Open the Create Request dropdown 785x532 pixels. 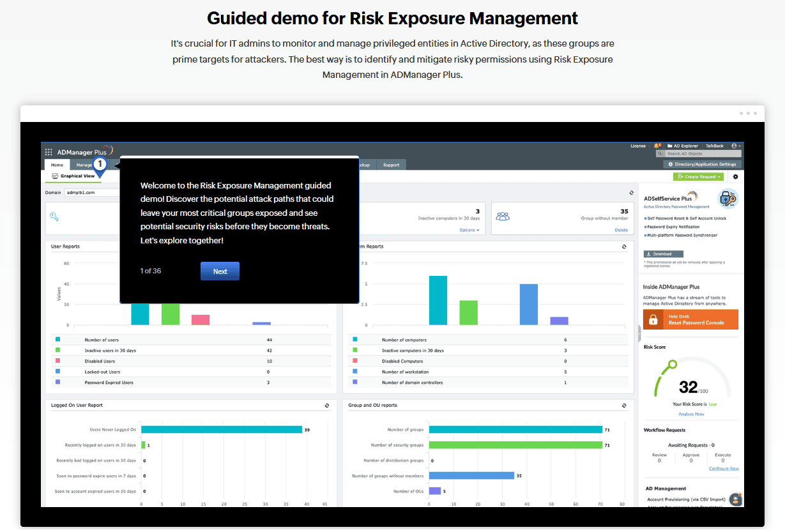pyautogui.click(x=697, y=177)
